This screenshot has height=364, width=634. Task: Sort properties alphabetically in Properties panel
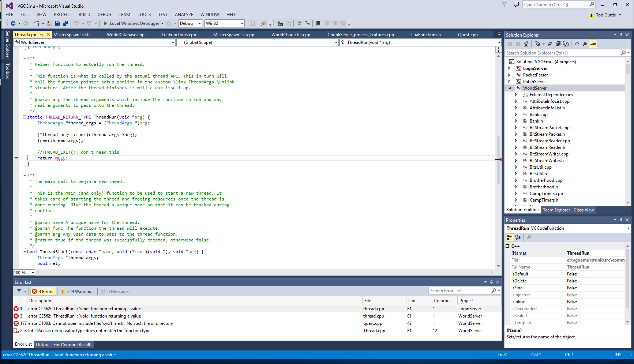tap(518, 237)
